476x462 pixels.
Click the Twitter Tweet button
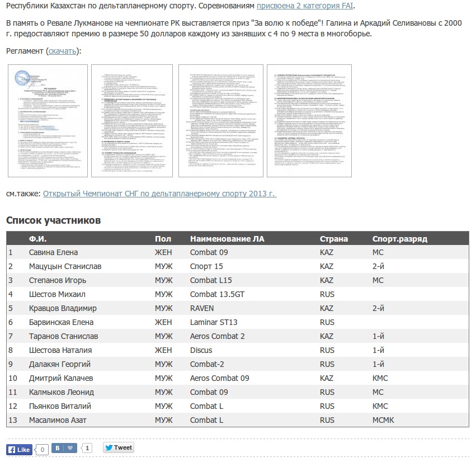[119, 448]
